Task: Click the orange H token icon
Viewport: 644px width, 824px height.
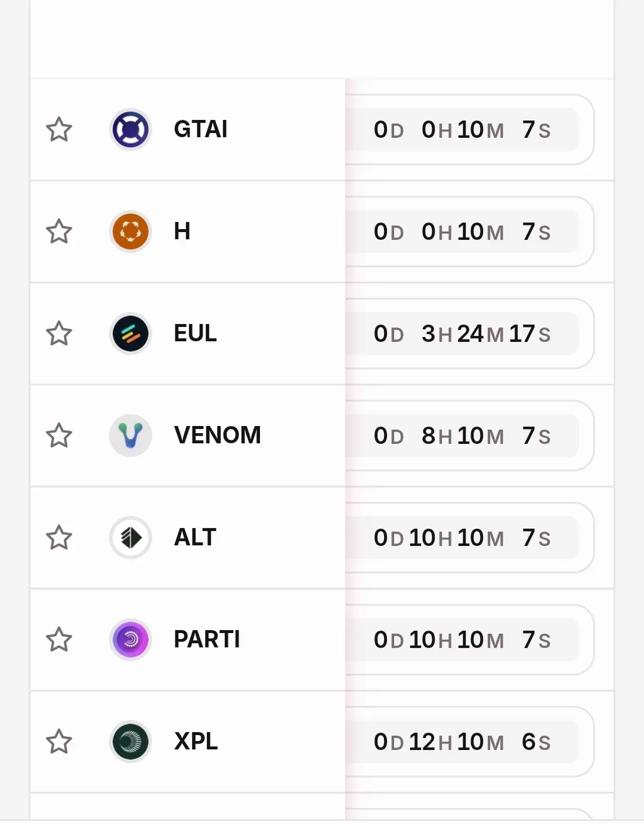Action: (x=131, y=232)
